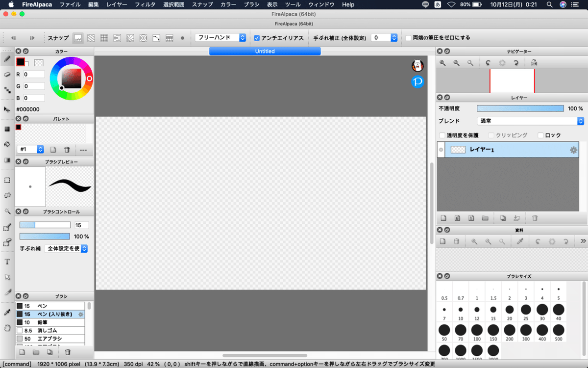Expand the 資料 panel toolbar overflow

583,241
